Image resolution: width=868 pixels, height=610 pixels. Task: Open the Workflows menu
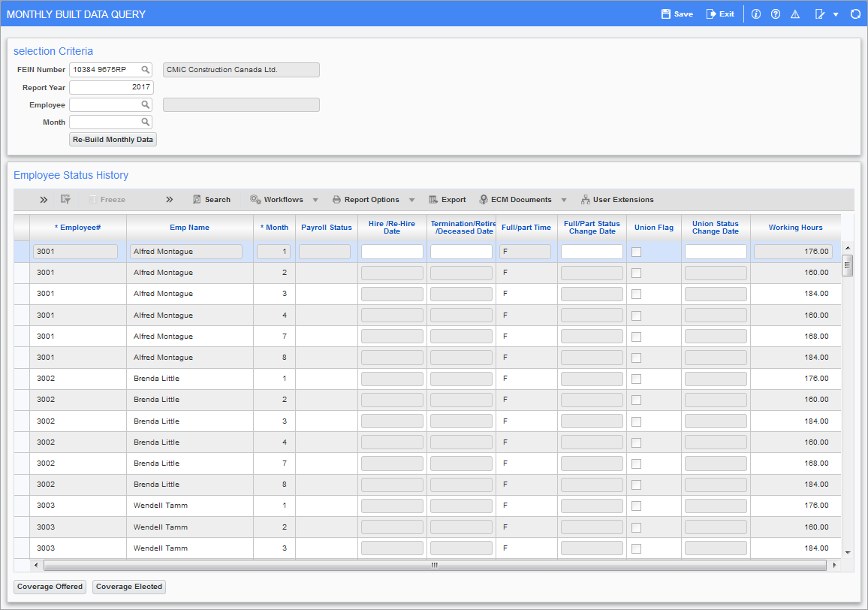coord(277,200)
